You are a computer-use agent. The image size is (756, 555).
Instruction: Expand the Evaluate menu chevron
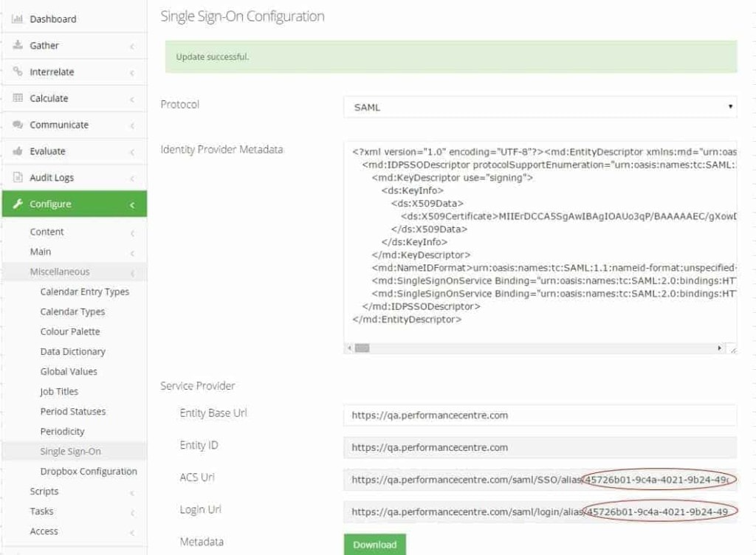(x=132, y=152)
